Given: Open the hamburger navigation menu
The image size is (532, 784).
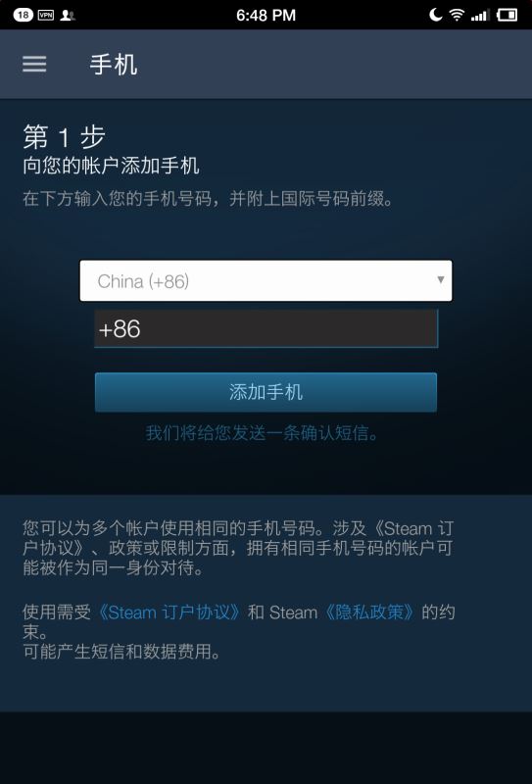Looking at the screenshot, I should point(34,64).
